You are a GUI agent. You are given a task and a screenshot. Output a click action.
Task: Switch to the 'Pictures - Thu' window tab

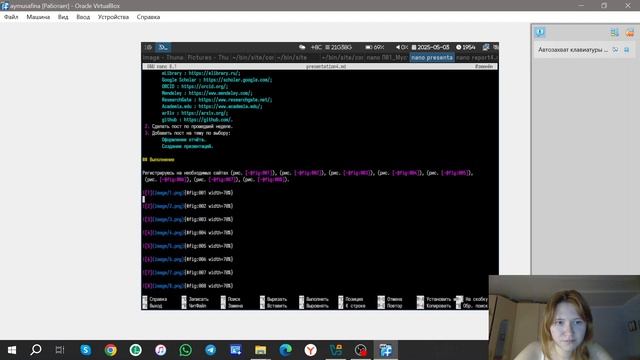pyautogui.click(x=208, y=58)
